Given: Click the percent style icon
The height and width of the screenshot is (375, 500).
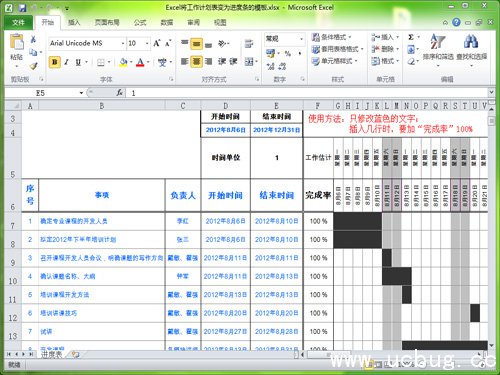Looking at the screenshot, I should [288, 53].
